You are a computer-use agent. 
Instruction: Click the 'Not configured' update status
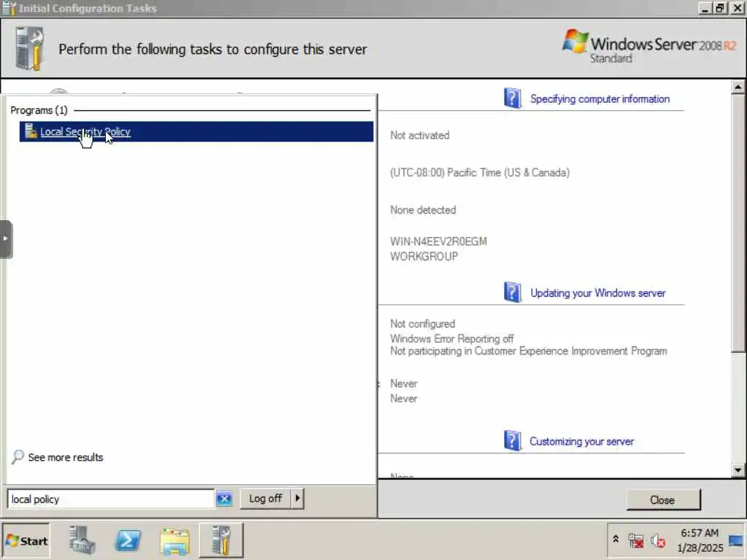(x=422, y=324)
